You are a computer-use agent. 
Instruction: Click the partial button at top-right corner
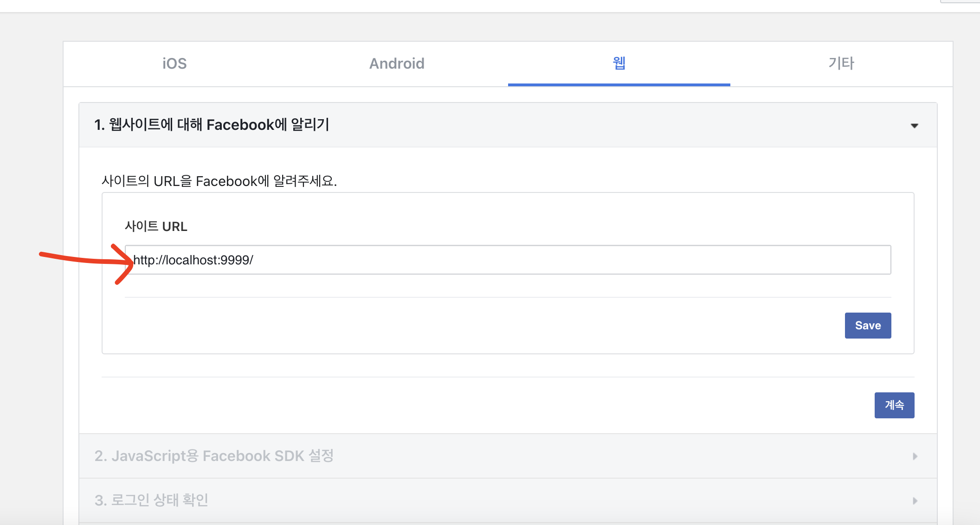click(x=961, y=1)
